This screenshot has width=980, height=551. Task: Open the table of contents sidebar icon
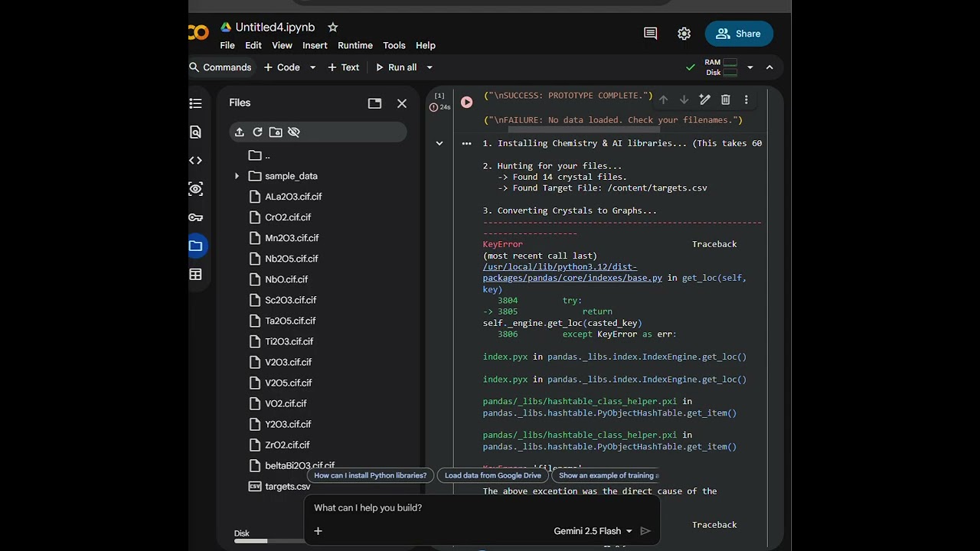[196, 103]
